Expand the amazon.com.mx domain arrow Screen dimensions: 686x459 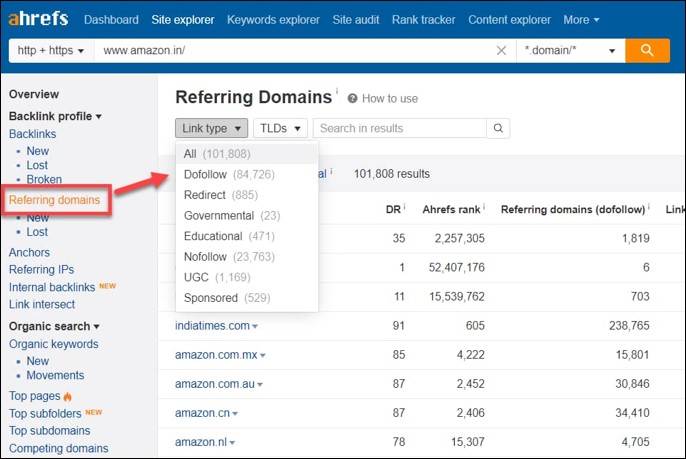coord(262,355)
